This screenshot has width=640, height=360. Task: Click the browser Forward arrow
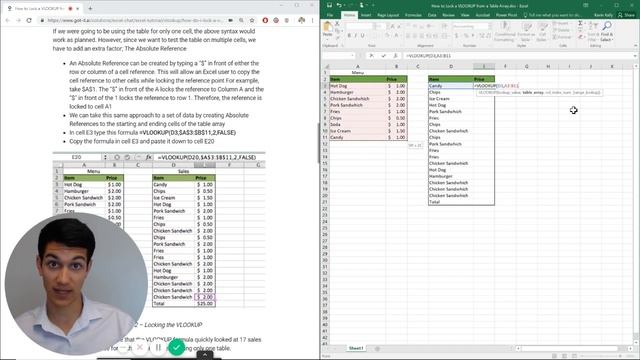coord(18,20)
